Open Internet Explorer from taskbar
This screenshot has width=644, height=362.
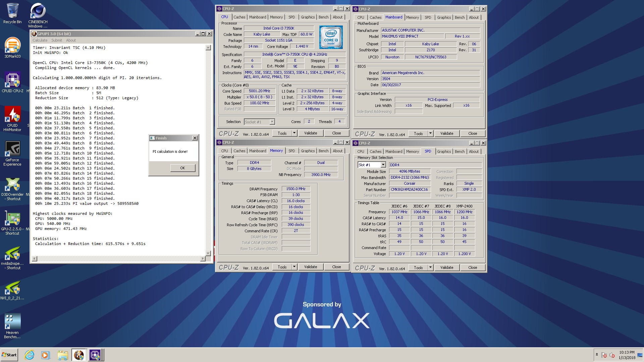click(x=30, y=355)
